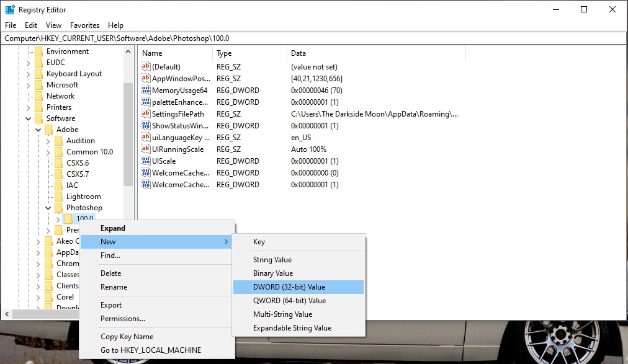The width and height of the screenshot is (628, 364).
Task: Click the Lightroom folder icon
Action: pos(59,197)
